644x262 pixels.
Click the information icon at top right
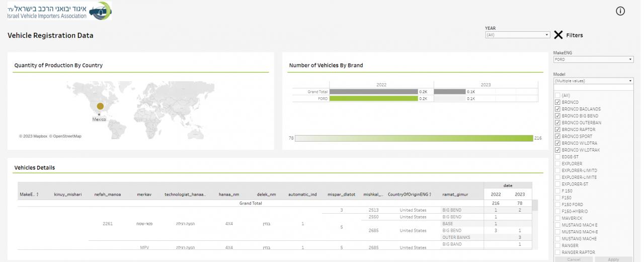(x=620, y=11)
